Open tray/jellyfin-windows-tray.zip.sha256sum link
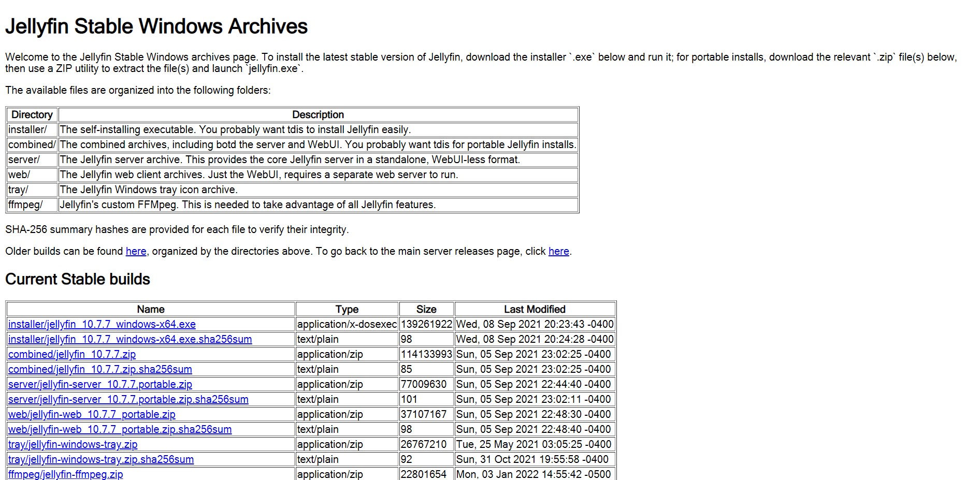This screenshot has height=480, width=980. point(101,459)
